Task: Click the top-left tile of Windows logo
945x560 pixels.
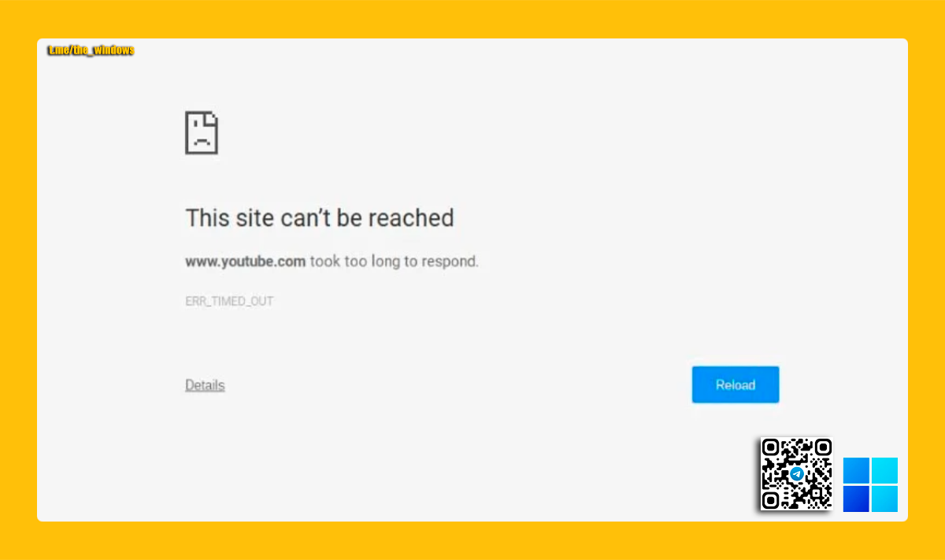Action: tap(856, 470)
